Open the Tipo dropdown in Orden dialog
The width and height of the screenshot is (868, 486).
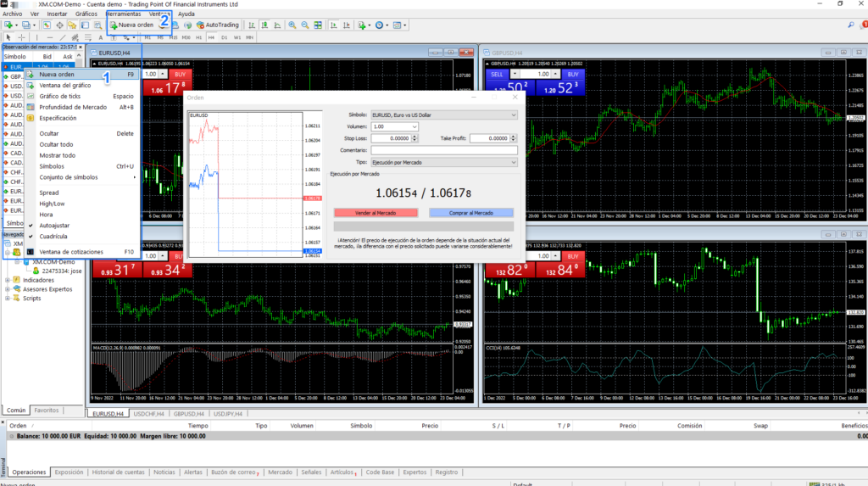pyautogui.click(x=513, y=162)
